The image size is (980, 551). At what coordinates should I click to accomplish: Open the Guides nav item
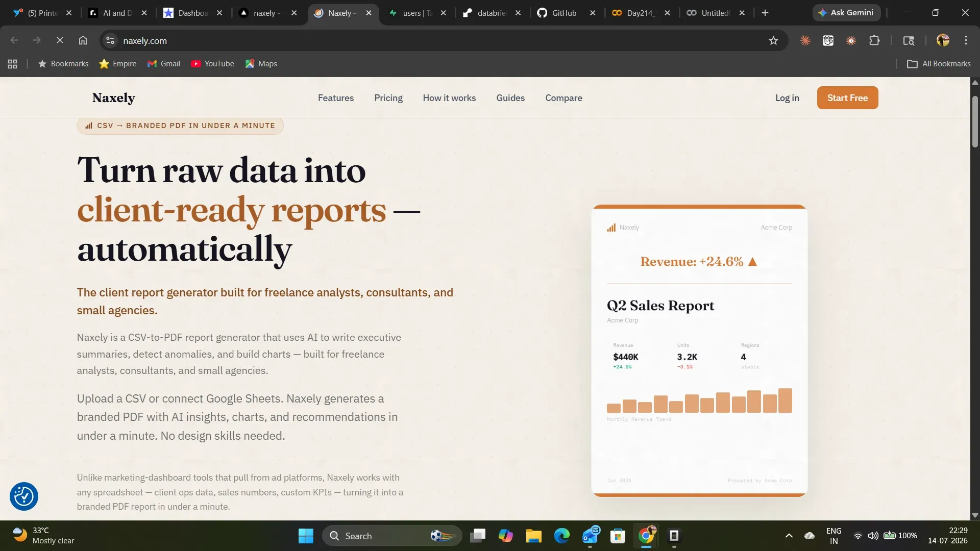pos(510,97)
